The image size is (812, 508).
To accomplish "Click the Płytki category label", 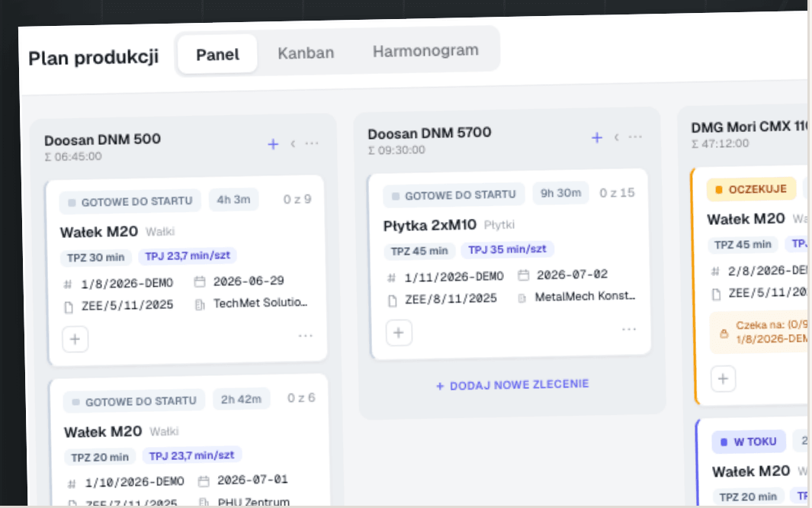I will (499, 225).
